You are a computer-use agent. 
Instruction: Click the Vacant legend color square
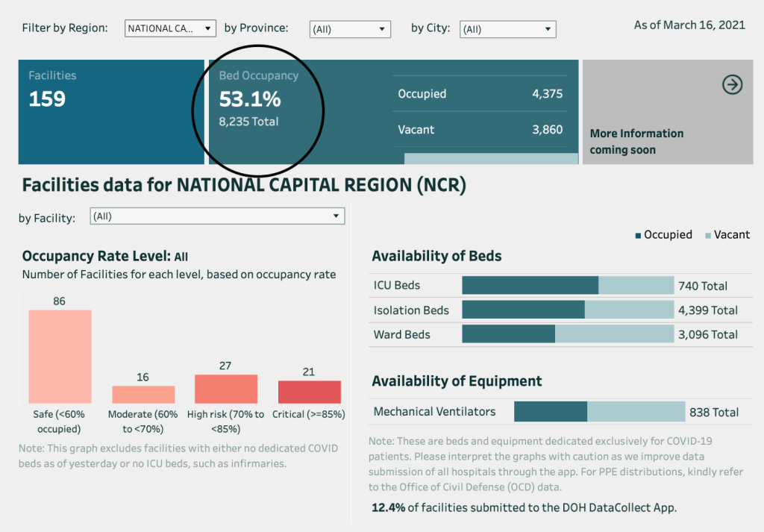[708, 235]
